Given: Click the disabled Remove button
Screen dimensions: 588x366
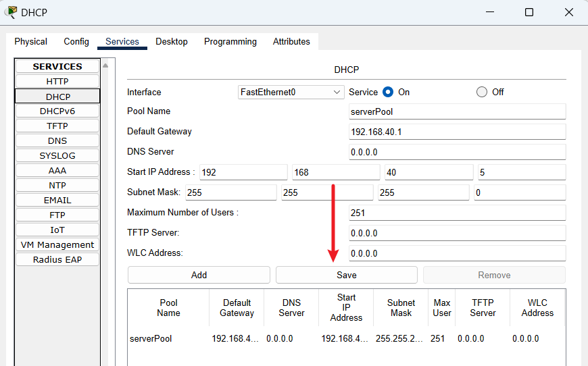Looking at the screenshot, I should pos(494,275).
